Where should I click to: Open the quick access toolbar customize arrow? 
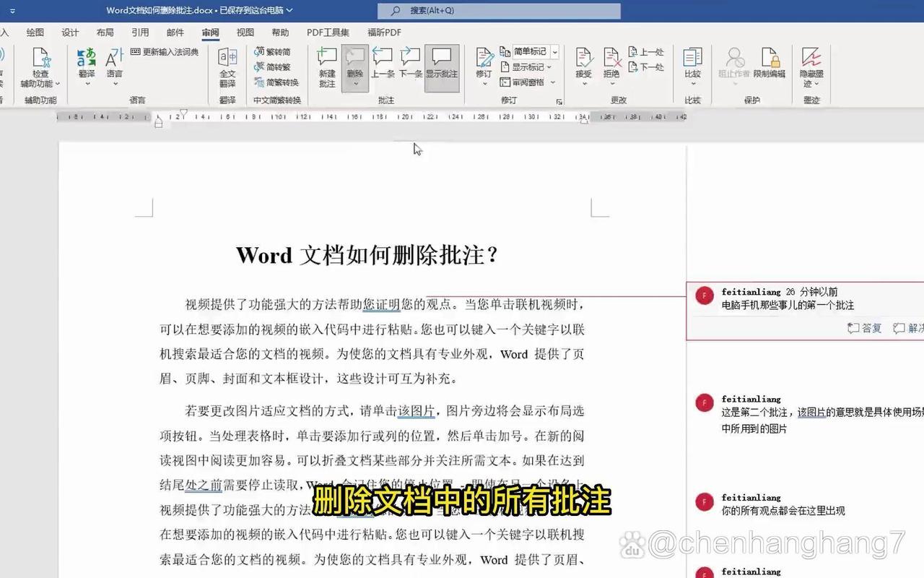click(12, 11)
